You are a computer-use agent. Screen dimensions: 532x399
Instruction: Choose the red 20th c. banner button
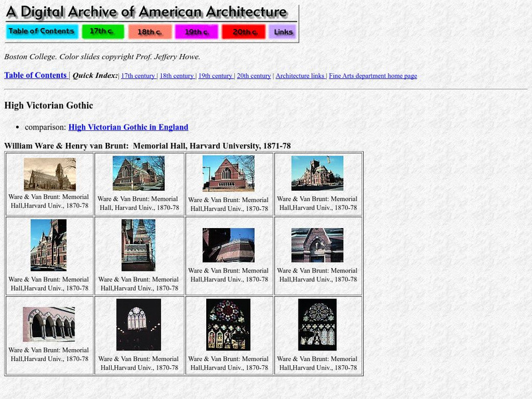(243, 31)
